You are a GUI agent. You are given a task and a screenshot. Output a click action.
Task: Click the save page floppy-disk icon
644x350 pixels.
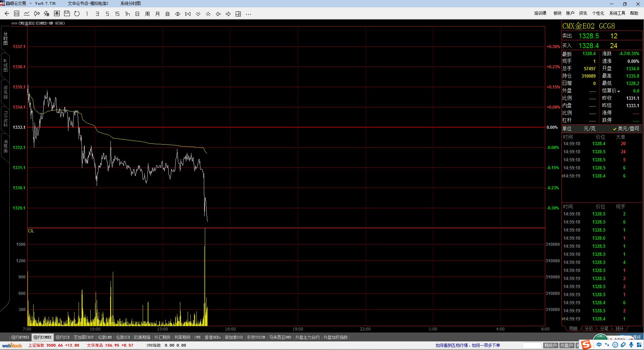coord(67,14)
